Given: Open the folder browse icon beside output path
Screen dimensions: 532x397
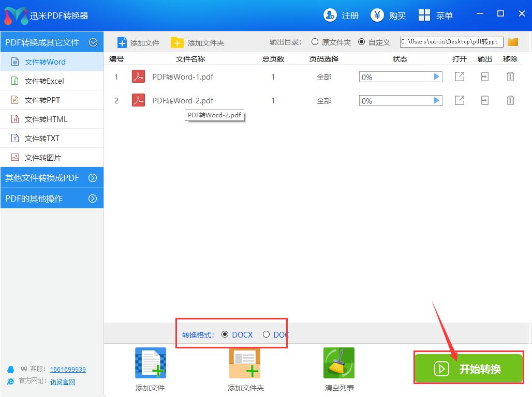Looking at the screenshot, I should point(512,42).
